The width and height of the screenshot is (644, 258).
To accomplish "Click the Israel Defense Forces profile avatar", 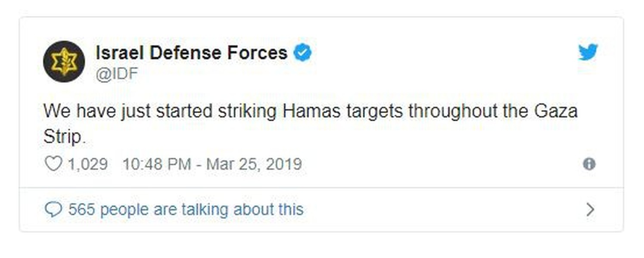I will pyautogui.click(x=64, y=61).
